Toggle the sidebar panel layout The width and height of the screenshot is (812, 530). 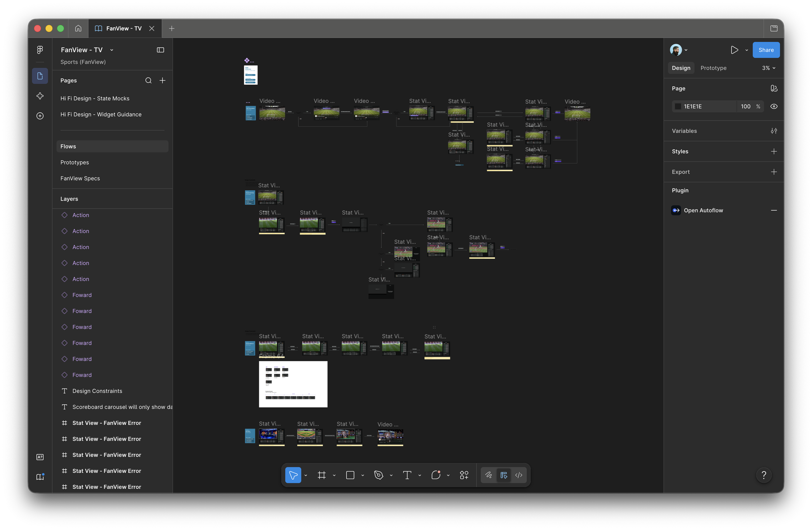(x=160, y=50)
